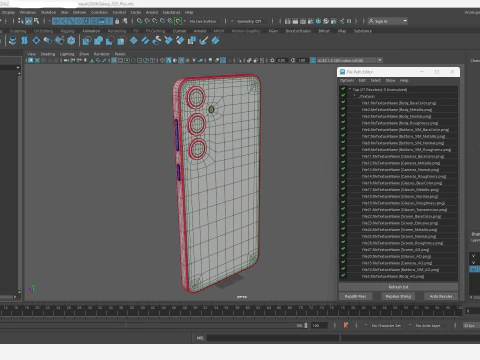This screenshot has height=360, width=480.
Task: Click the color management toggle icon
Action: 313,60
